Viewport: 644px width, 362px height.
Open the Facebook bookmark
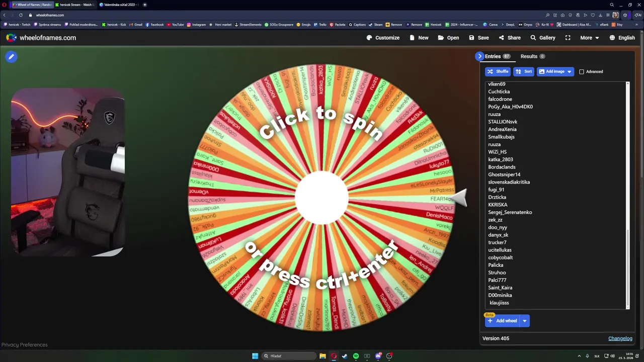(x=154, y=25)
